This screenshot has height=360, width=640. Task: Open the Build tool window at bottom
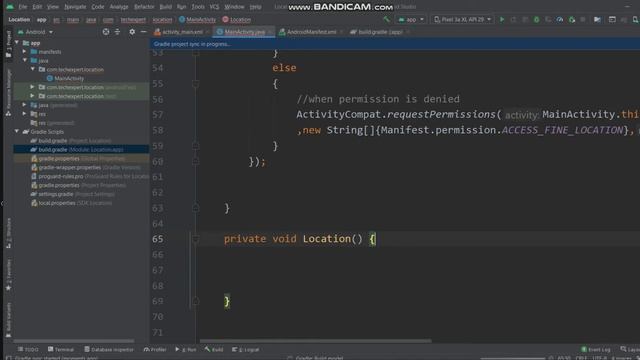click(214, 349)
